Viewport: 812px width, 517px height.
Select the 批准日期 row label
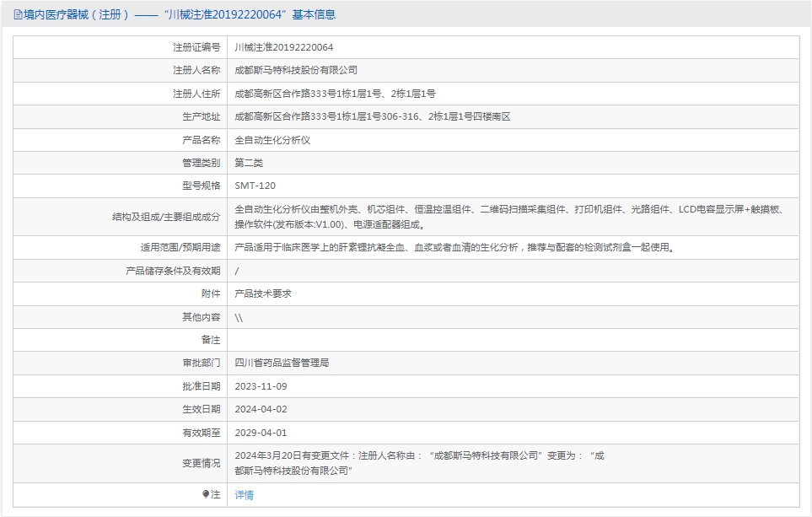tap(201, 386)
